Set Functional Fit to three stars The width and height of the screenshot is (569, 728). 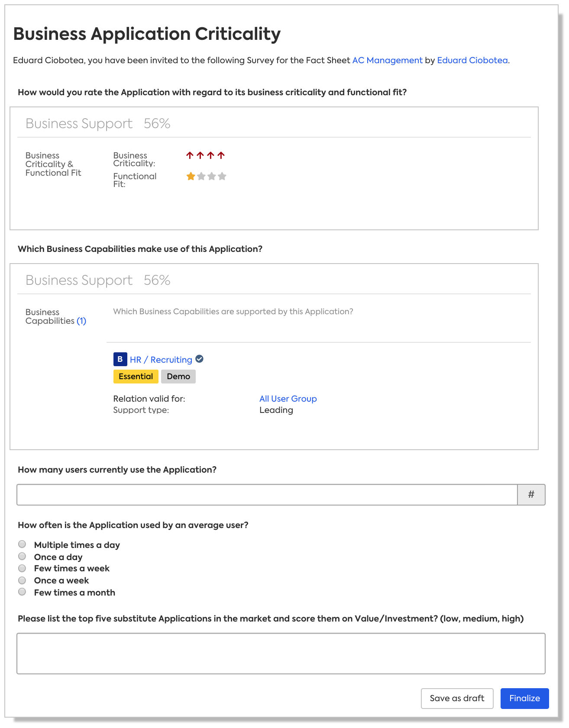[211, 176]
